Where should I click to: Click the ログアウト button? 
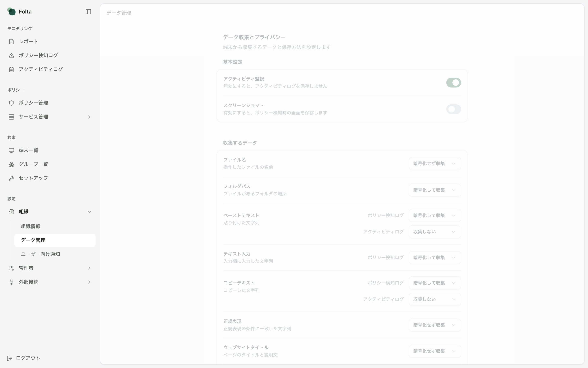tap(23, 358)
